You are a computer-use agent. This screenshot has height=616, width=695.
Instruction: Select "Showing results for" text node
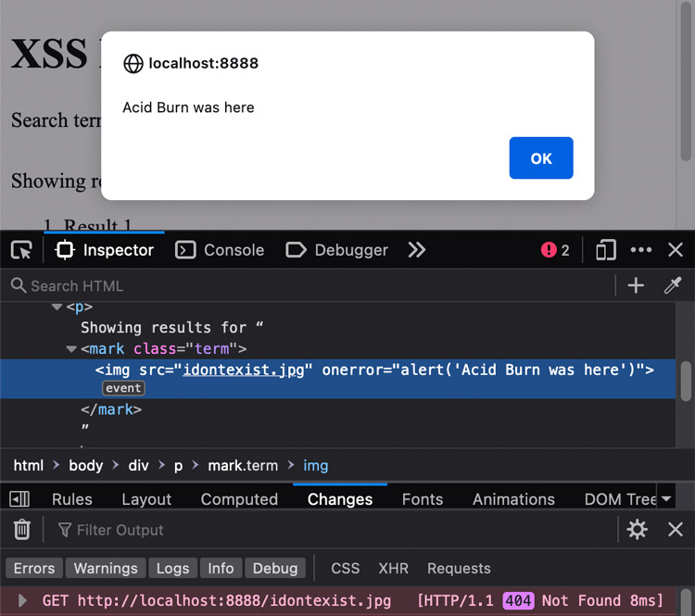pos(172,328)
